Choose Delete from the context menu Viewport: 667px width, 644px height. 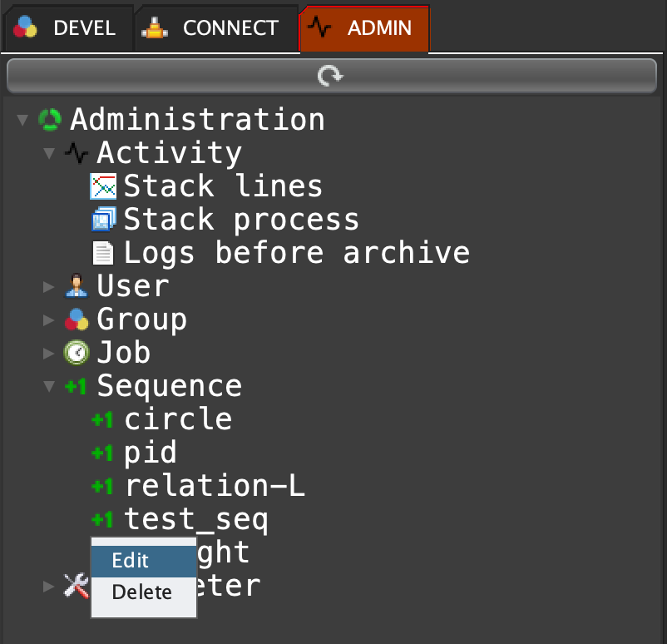point(143,592)
